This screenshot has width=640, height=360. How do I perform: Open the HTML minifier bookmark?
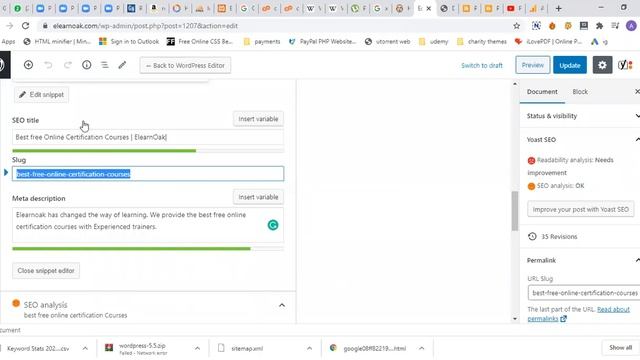pos(57,41)
